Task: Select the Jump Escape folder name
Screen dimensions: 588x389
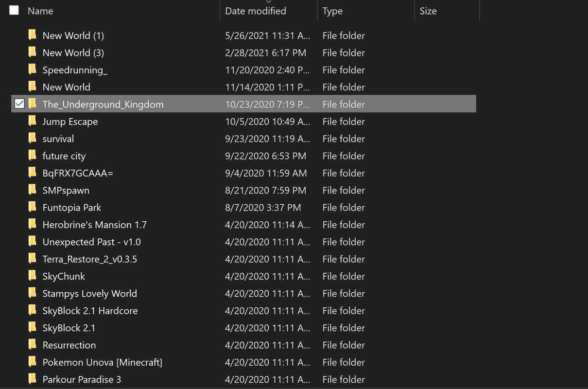Action: (70, 122)
